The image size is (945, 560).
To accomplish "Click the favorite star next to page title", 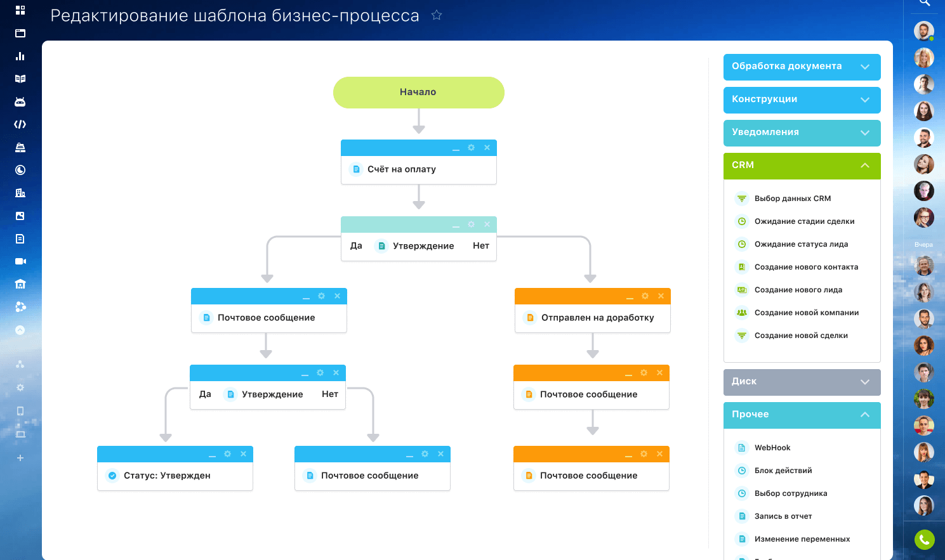I will (x=437, y=15).
